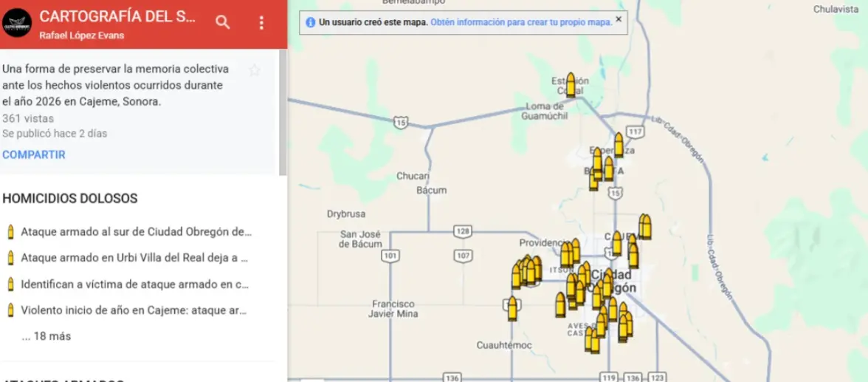Click the bullet marker at Estación Corral
The image size is (868, 382).
(570, 85)
